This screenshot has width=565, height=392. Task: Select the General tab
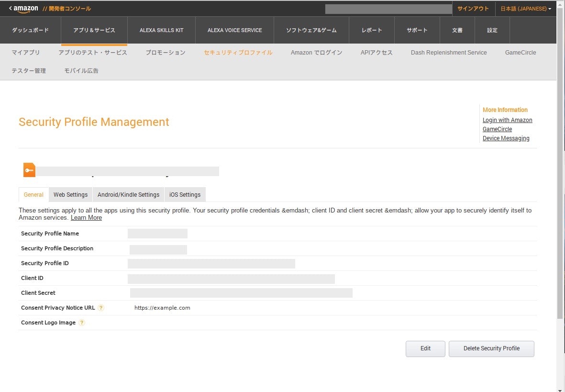pos(33,195)
